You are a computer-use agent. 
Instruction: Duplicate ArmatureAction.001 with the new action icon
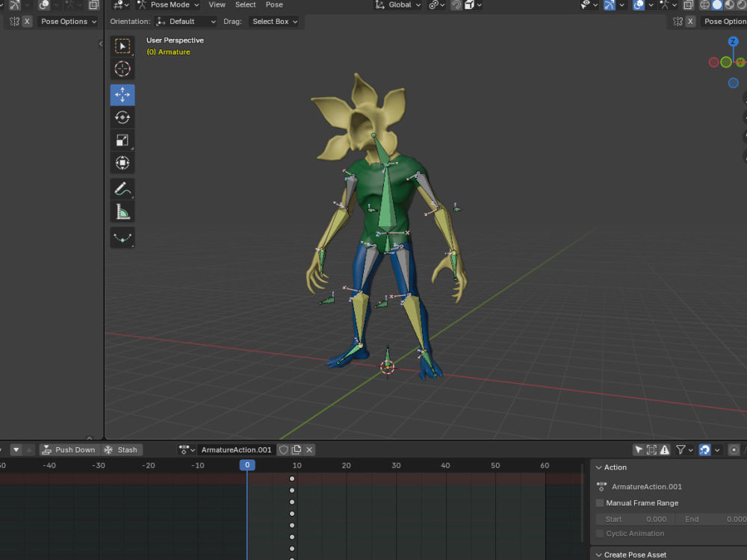coord(297,449)
